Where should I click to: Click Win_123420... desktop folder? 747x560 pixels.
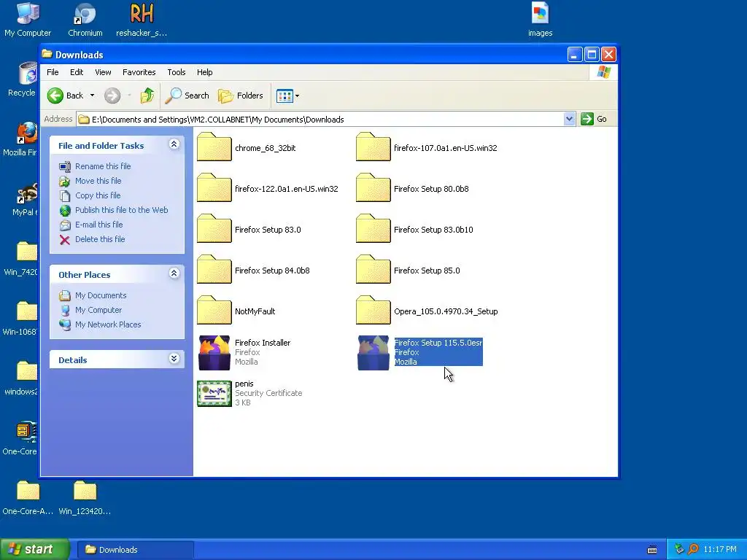coord(85,491)
